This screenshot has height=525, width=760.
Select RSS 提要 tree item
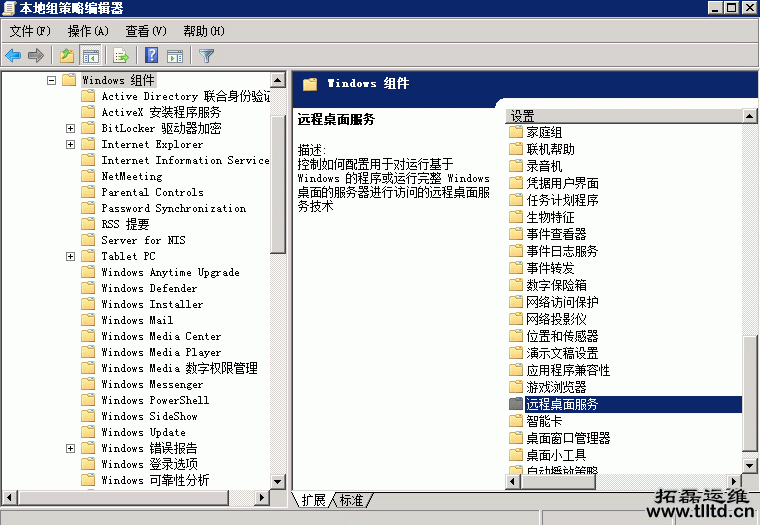(125, 224)
